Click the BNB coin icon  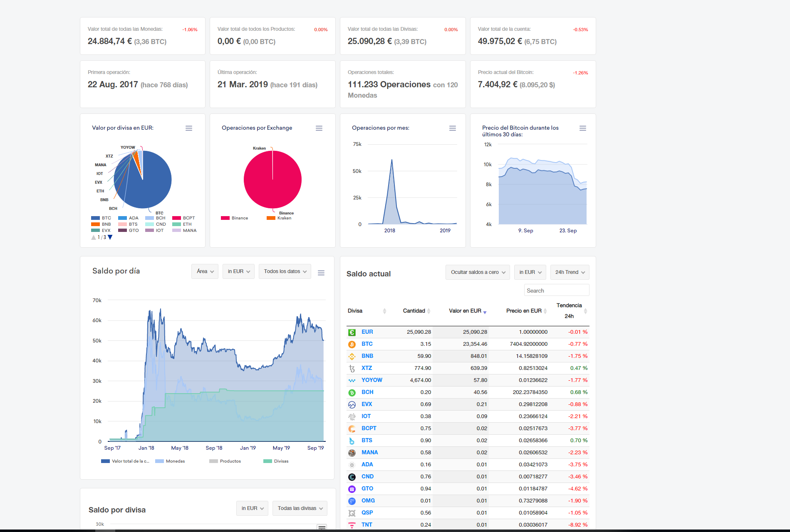tap(352, 356)
